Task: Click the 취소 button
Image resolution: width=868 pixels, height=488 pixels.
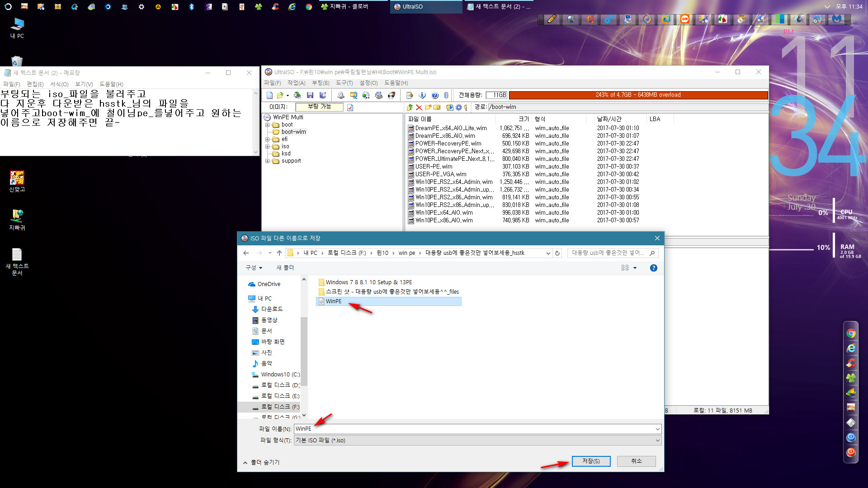Action: [636, 461]
